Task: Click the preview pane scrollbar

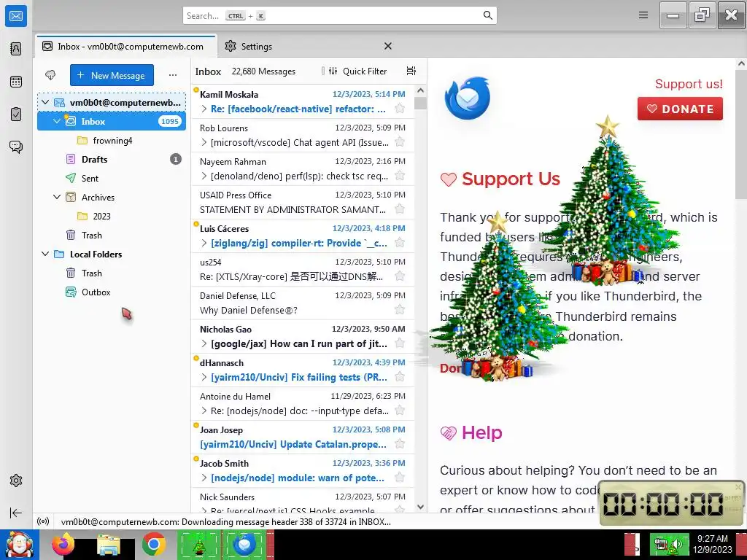Action: (741, 134)
